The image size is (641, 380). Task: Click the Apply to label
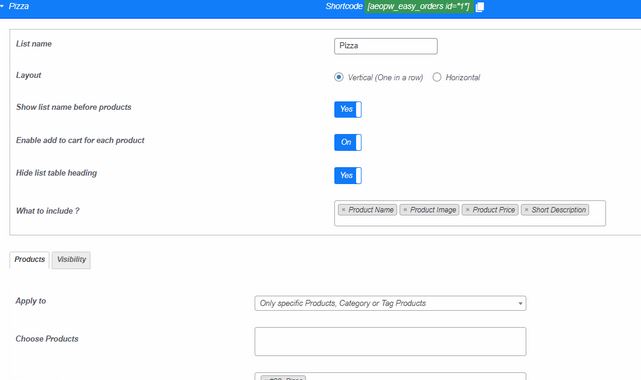31,301
